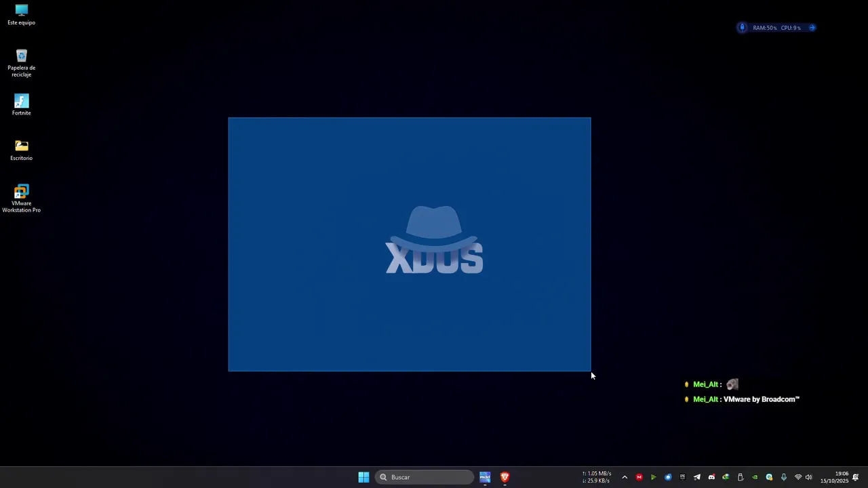Click the XDUS splash logo
868x488 pixels.
[x=434, y=240]
